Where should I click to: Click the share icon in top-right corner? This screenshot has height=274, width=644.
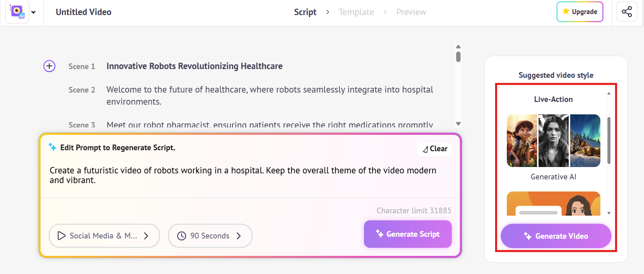click(627, 11)
